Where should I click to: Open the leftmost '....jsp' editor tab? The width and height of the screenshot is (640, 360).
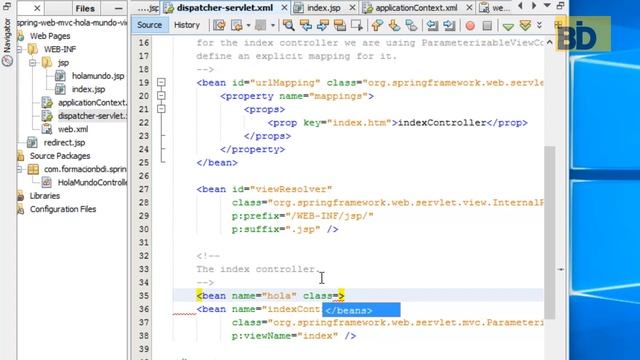tap(148, 8)
